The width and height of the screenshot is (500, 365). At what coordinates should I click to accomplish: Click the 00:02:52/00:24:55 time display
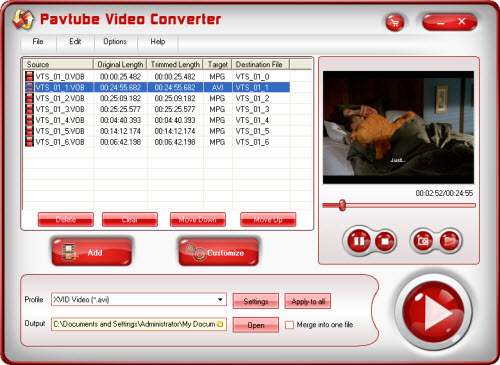(x=444, y=193)
